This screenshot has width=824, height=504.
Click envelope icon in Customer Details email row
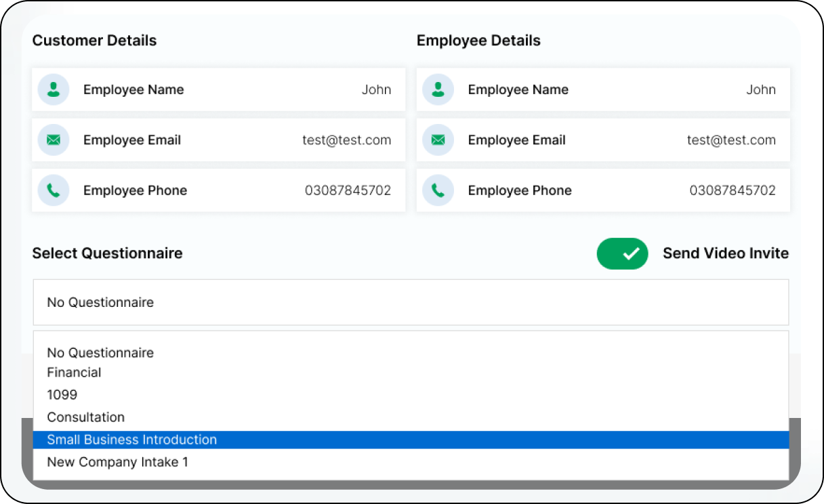click(x=54, y=140)
